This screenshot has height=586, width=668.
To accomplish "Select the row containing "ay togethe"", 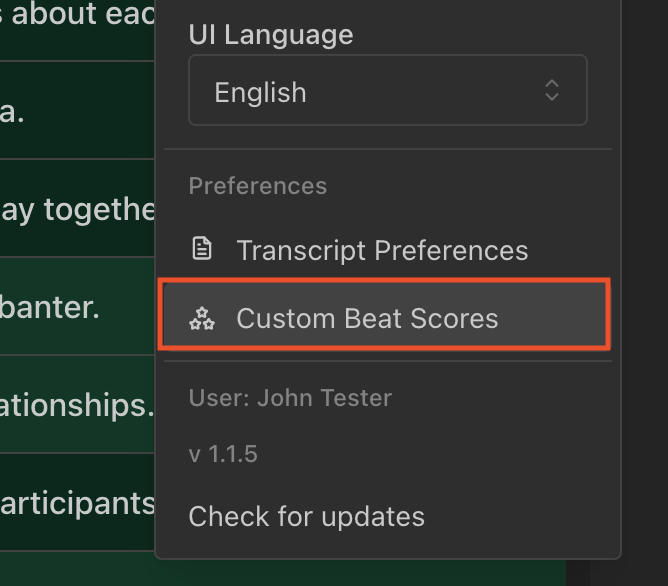I will click(77, 208).
